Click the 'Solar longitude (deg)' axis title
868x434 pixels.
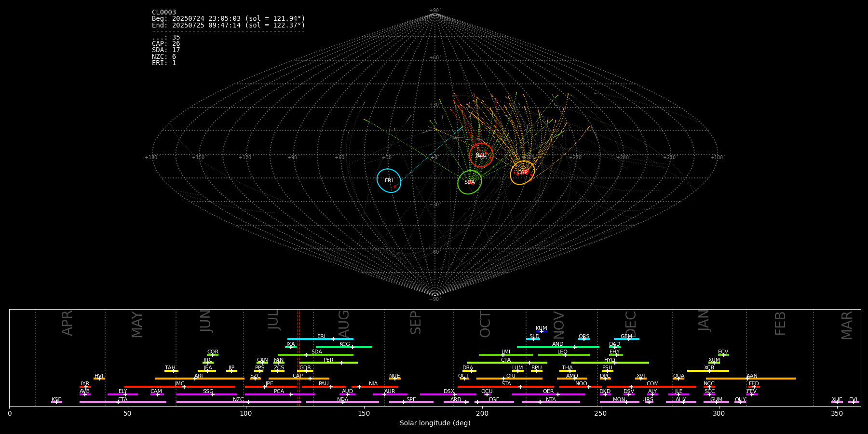(435, 423)
